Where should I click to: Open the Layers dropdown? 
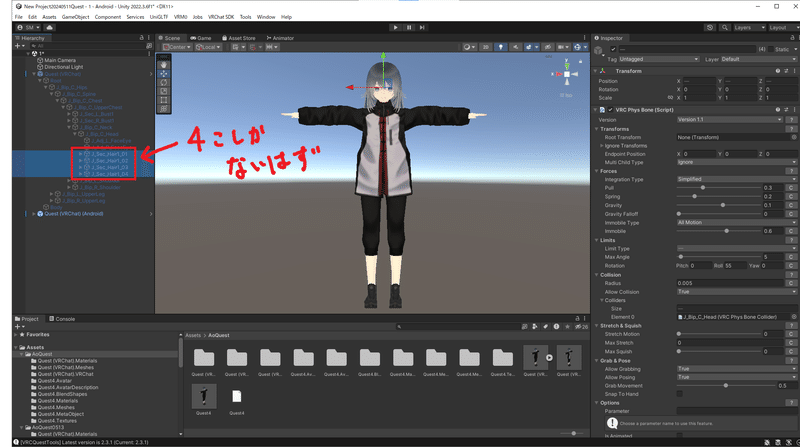(x=749, y=28)
